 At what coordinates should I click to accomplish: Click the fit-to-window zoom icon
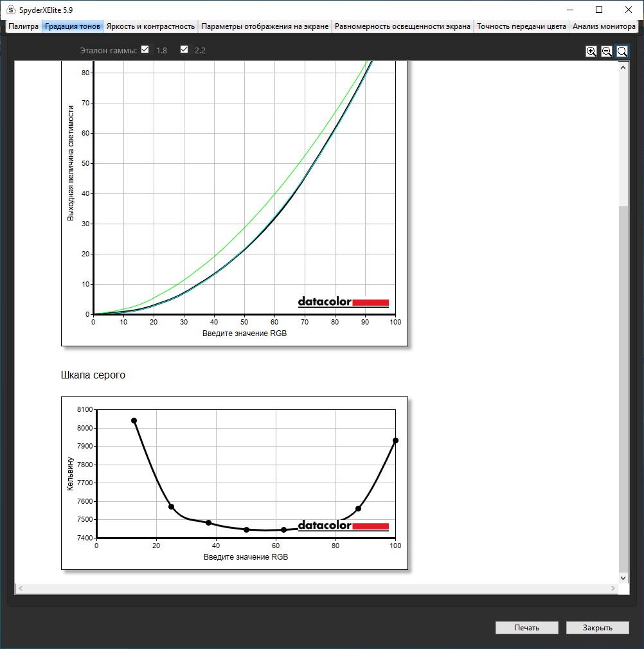pyautogui.click(x=622, y=51)
